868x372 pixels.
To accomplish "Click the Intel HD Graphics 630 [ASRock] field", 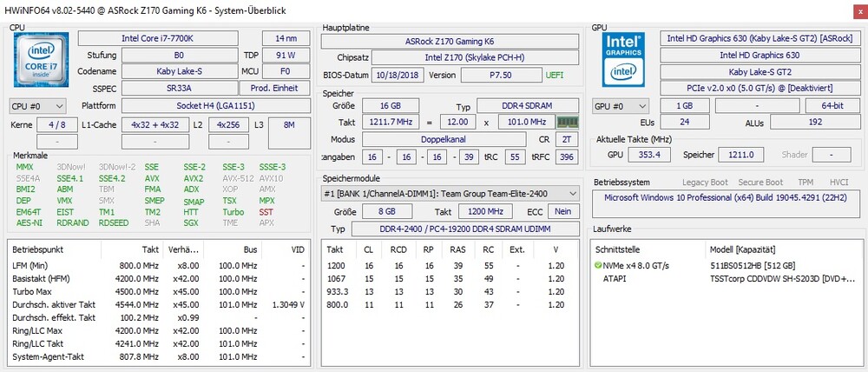I will coord(759,38).
